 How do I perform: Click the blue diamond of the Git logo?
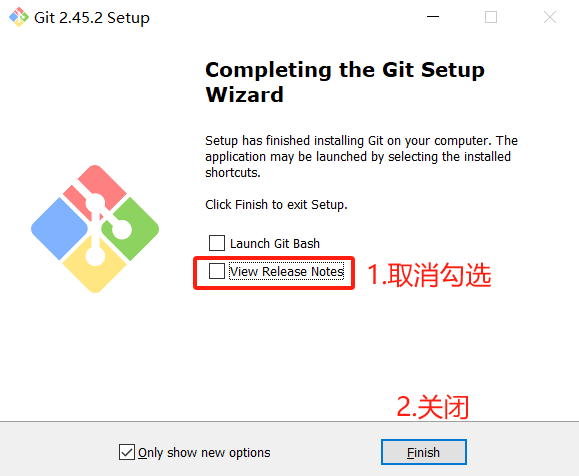click(x=58, y=229)
